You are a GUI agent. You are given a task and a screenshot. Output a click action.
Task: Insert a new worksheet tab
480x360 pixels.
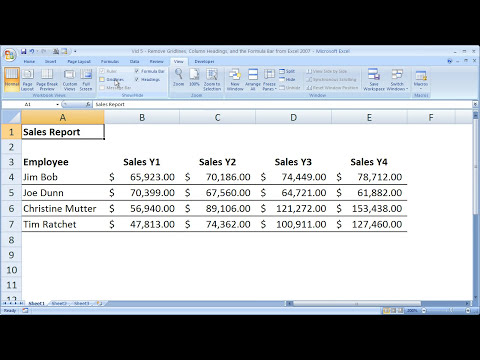coord(100,303)
